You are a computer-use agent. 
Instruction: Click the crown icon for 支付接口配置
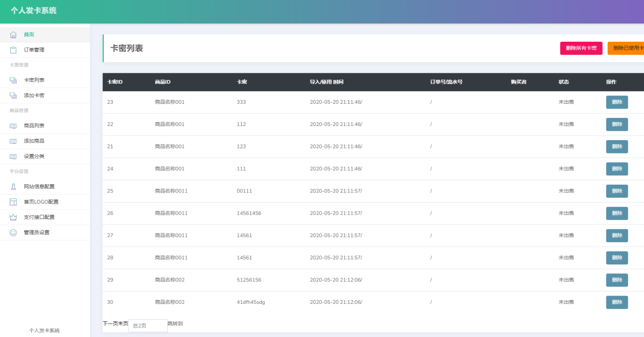(x=13, y=218)
